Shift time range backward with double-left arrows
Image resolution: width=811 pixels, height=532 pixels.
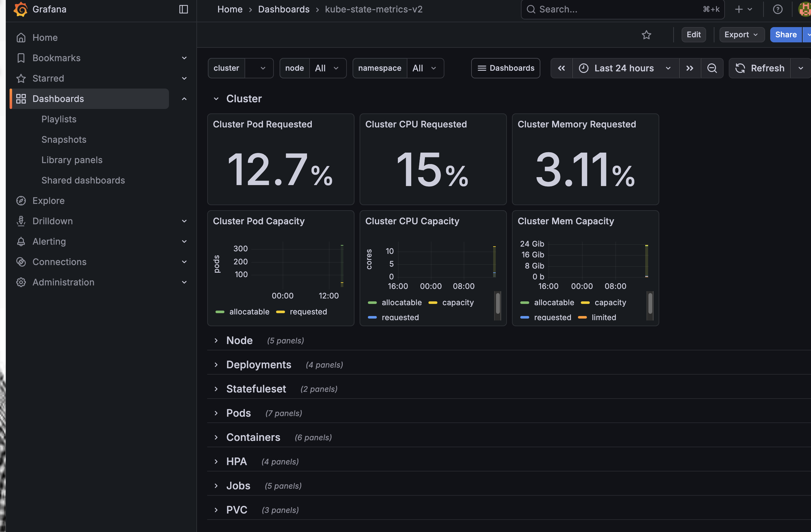(x=561, y=68)
